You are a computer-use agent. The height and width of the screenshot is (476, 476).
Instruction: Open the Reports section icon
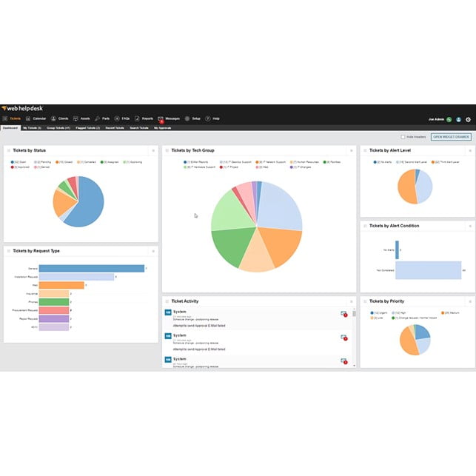(138, 118)
